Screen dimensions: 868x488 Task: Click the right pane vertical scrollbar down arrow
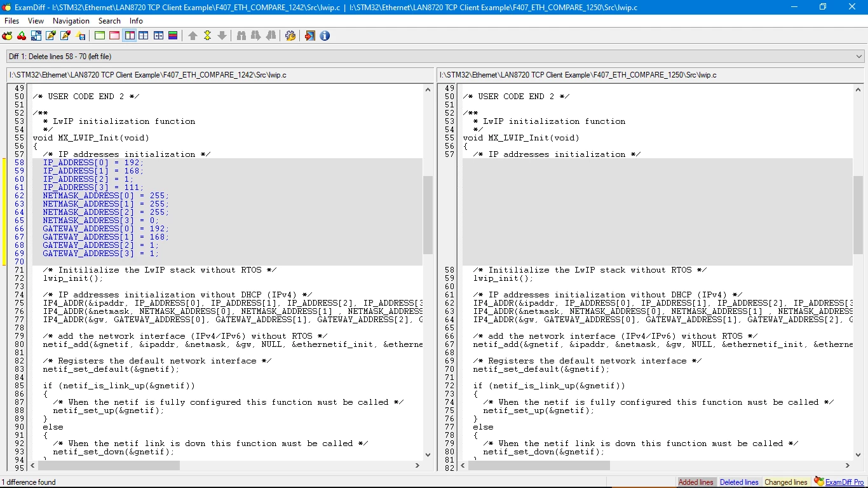click(x=858, y=455)
